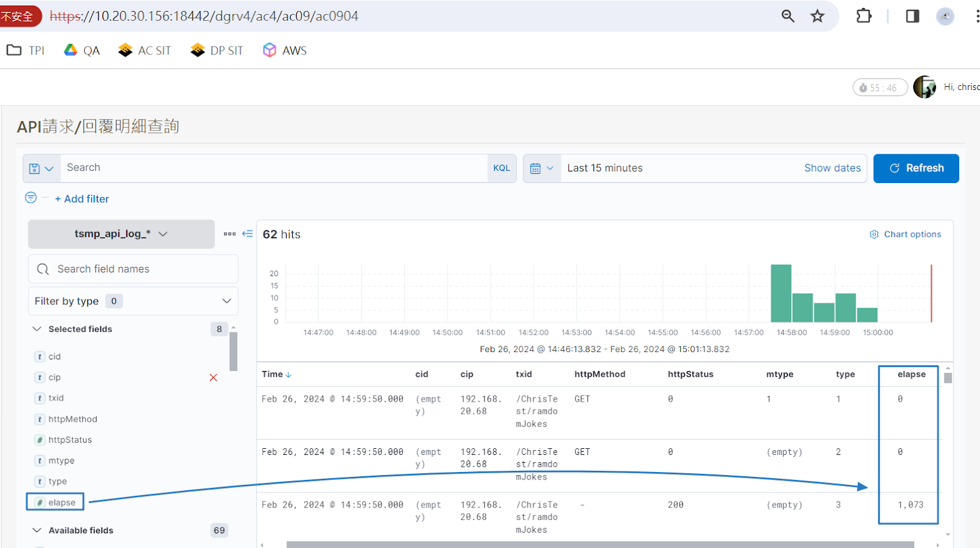The image size is (980, 548).
Task: Click httpMethod column header
Action: click(x=600, y=374)
